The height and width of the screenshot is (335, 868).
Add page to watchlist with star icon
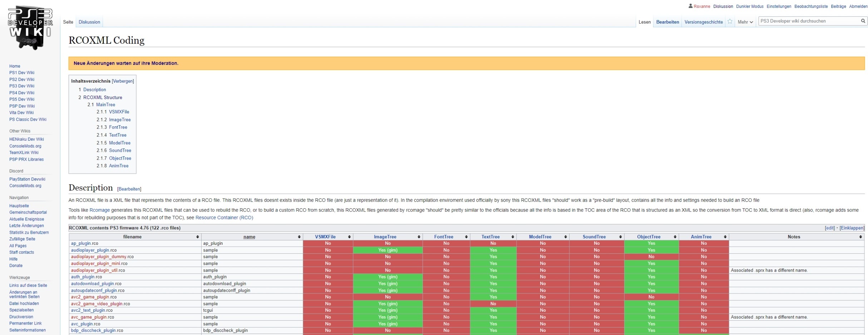(730, 21)
